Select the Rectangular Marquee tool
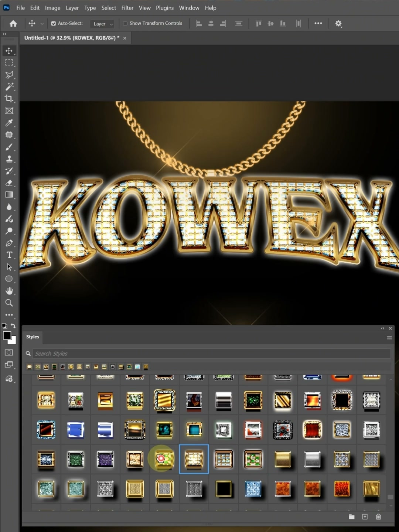 coord(9,63)
